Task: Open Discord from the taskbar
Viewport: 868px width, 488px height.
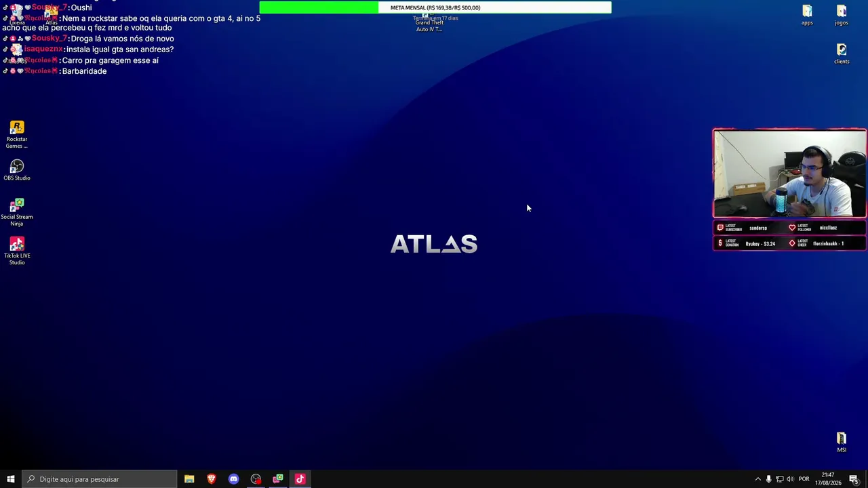Action: tap(234, 479)
